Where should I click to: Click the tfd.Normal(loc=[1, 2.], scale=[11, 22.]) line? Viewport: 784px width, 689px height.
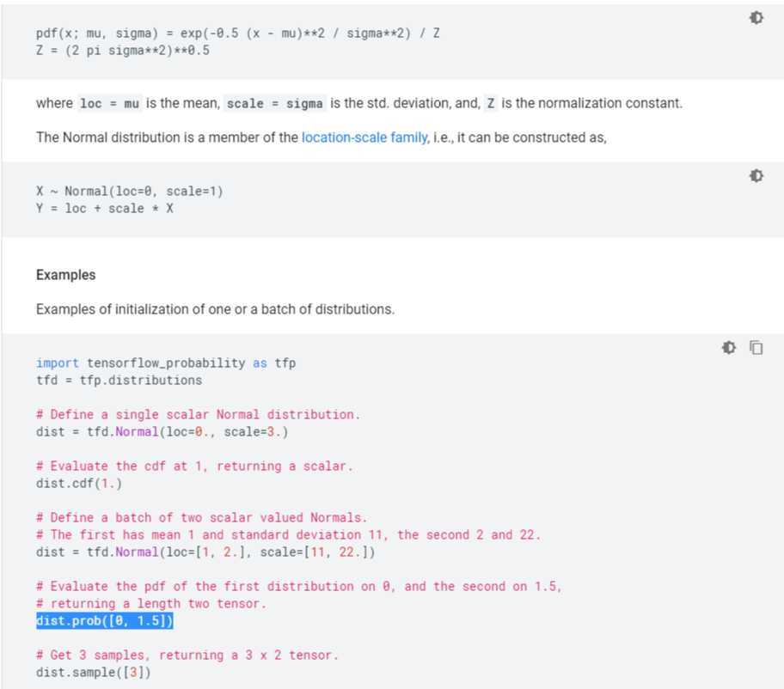(205, 552)
